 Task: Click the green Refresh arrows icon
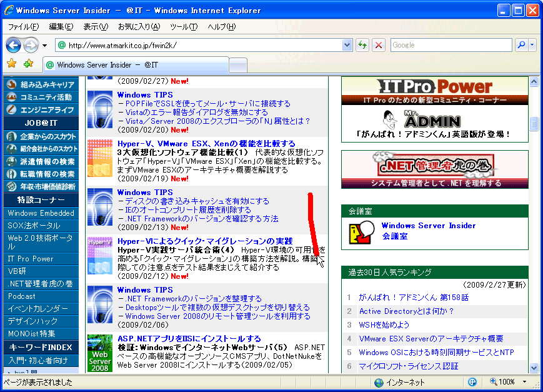tap(362, 45)
